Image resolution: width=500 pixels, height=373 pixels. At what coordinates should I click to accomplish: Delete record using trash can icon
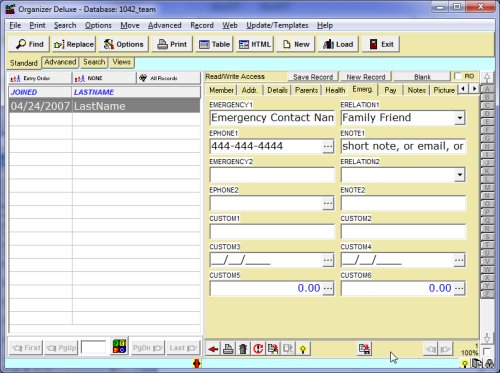[243, 349]
